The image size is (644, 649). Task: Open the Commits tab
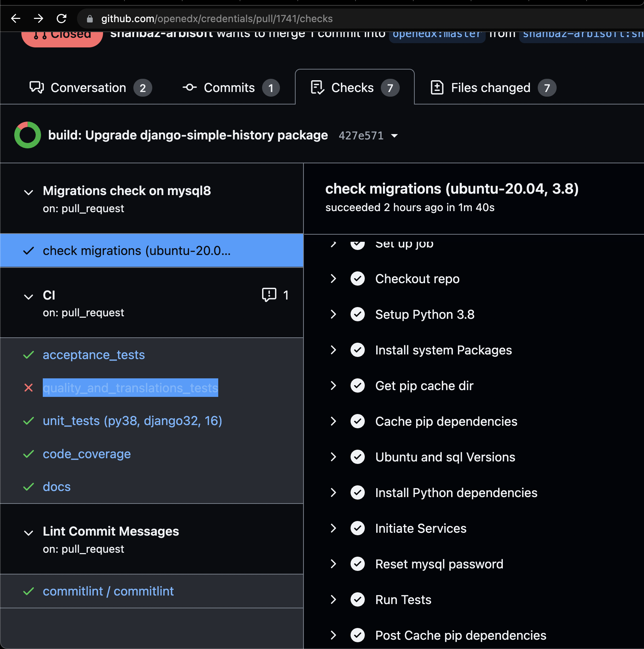pos(231,88)
